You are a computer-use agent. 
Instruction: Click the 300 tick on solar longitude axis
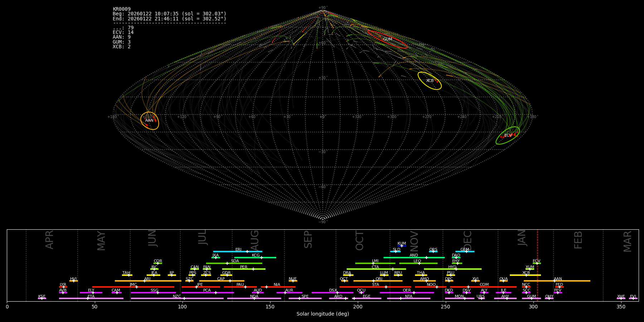pos(533,307)
